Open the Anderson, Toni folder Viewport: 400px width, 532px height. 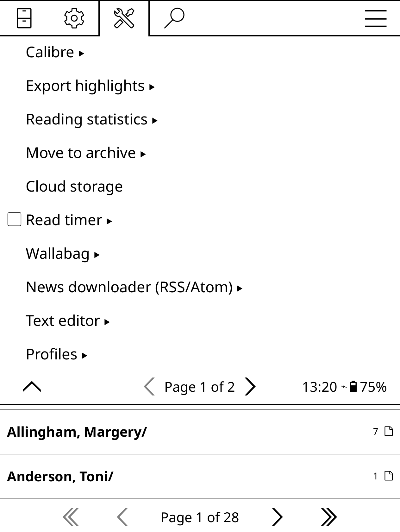[x=60, y=477]
